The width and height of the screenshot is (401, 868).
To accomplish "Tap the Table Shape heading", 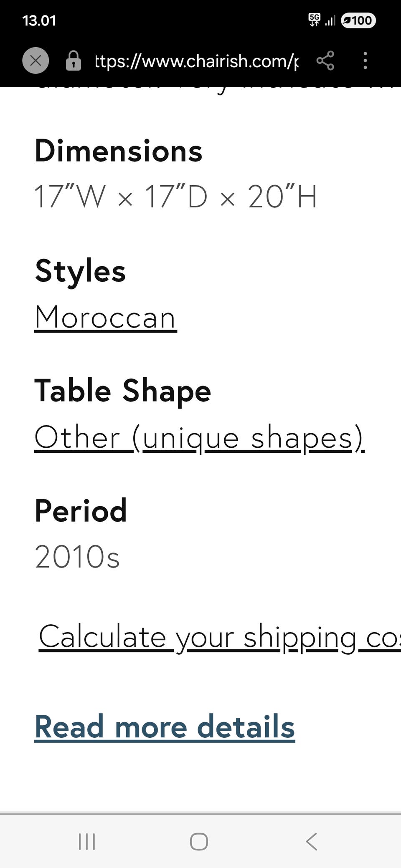I will [x=123, y=391].
